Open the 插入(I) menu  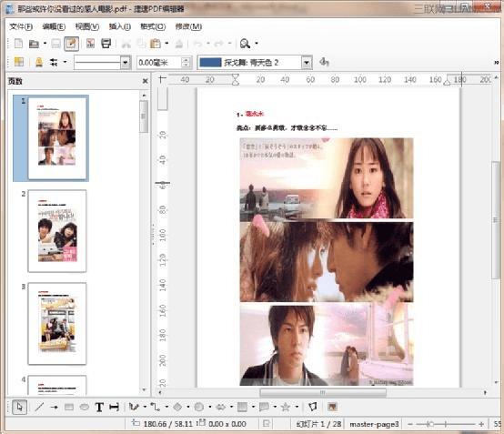(120, 26)
